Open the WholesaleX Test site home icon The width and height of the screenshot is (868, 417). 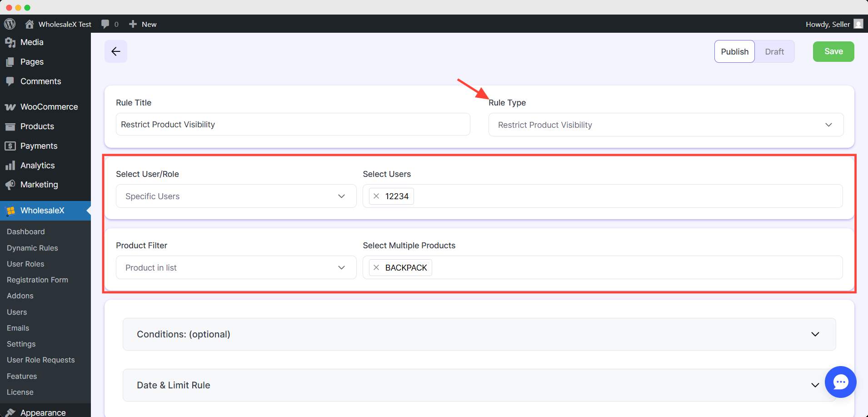[30, 24]
